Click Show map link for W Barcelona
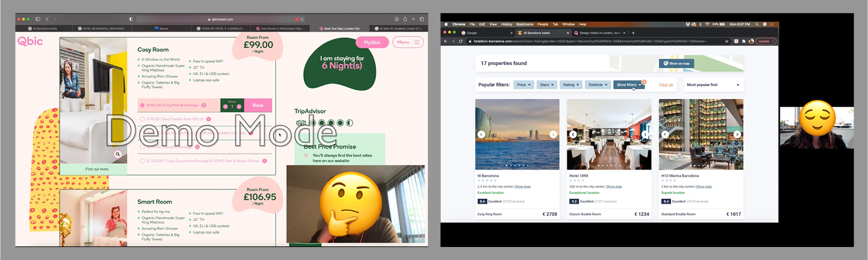 coord(523,186)
